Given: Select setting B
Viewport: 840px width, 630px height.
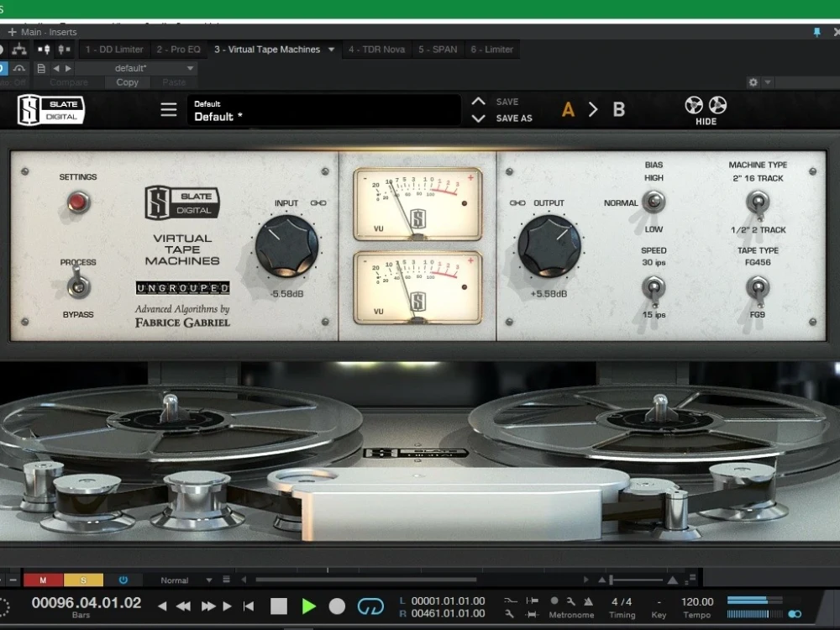Looking at the screenshot, I should pyautogui.click(x=619, y=110).
